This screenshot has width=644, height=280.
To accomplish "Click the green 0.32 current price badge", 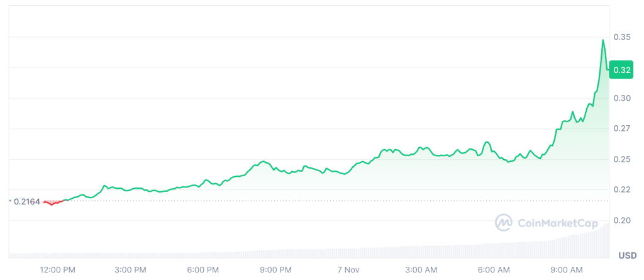I will [621, 70].
